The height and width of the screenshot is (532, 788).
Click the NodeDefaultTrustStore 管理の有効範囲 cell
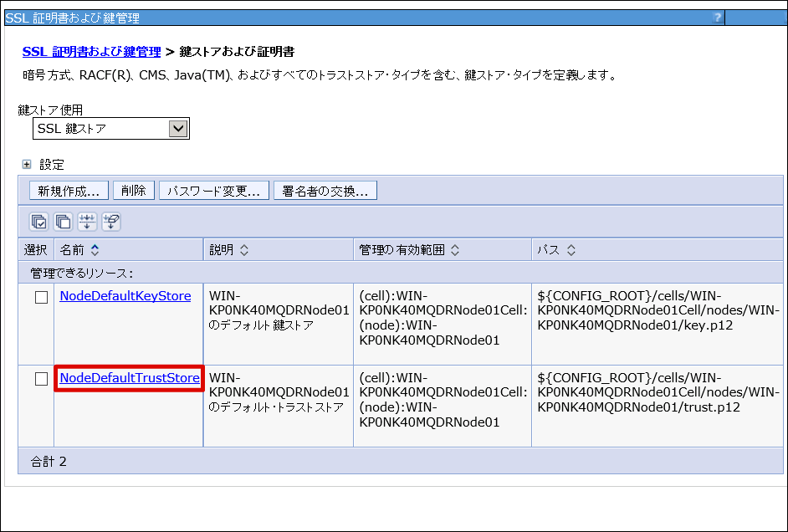click(x=443, y=406)
